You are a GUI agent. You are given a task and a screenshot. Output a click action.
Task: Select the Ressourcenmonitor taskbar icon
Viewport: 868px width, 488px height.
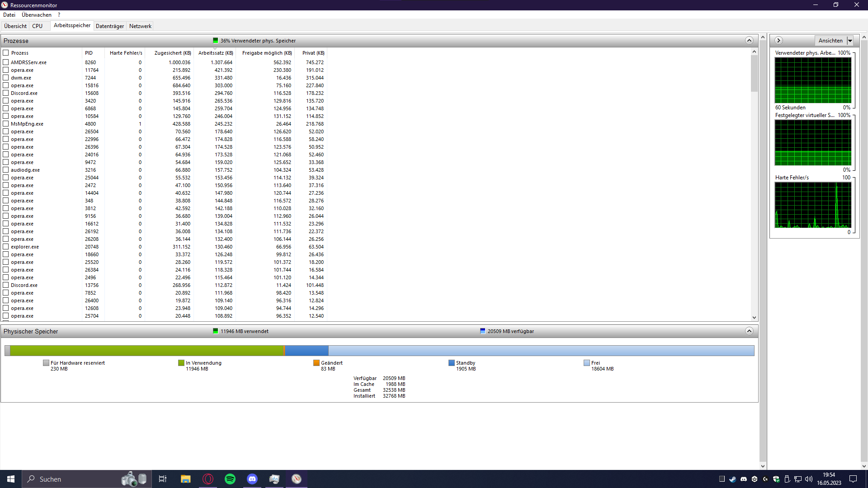[x=297, y=479]
